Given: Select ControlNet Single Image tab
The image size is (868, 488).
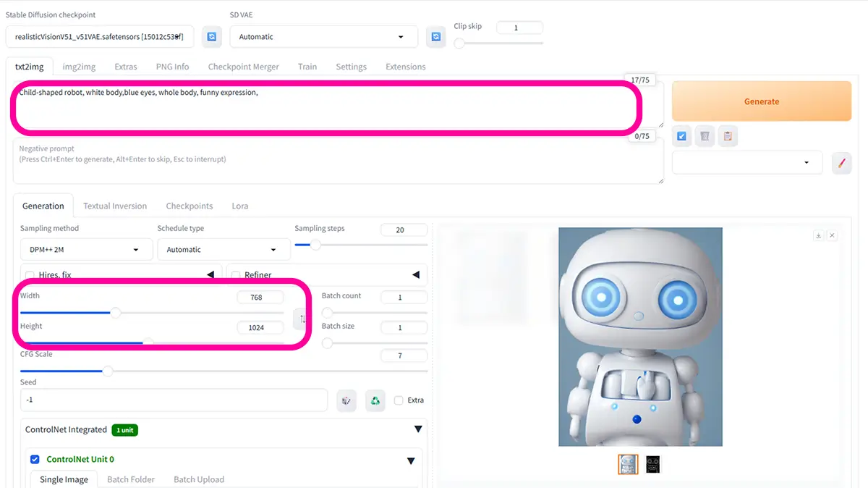Looking at the screenshot, I should [64, 479].
